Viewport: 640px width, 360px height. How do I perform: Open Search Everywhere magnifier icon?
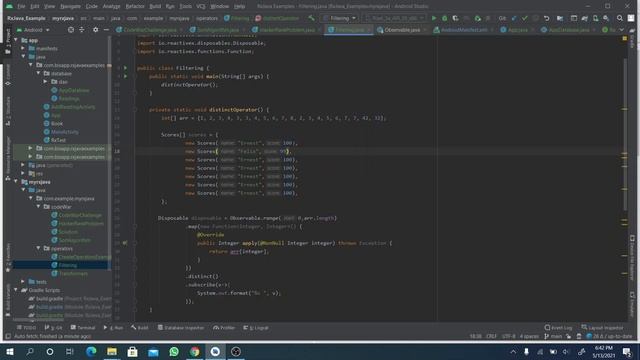(x=620, y=18)
